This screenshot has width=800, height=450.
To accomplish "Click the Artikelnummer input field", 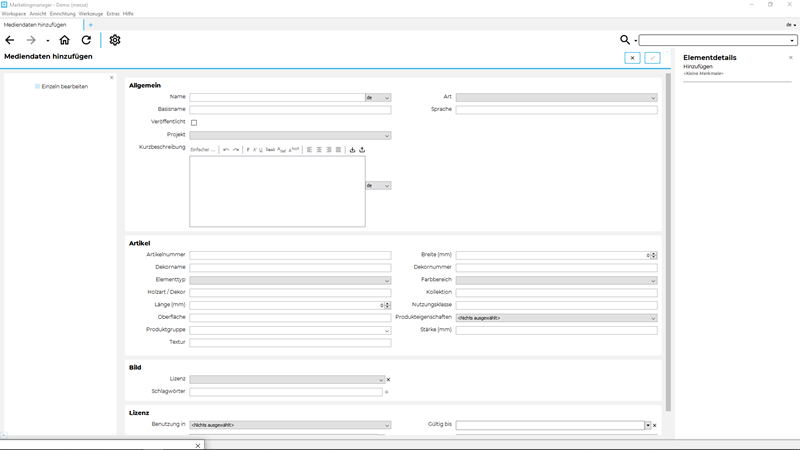I will 290,255.
